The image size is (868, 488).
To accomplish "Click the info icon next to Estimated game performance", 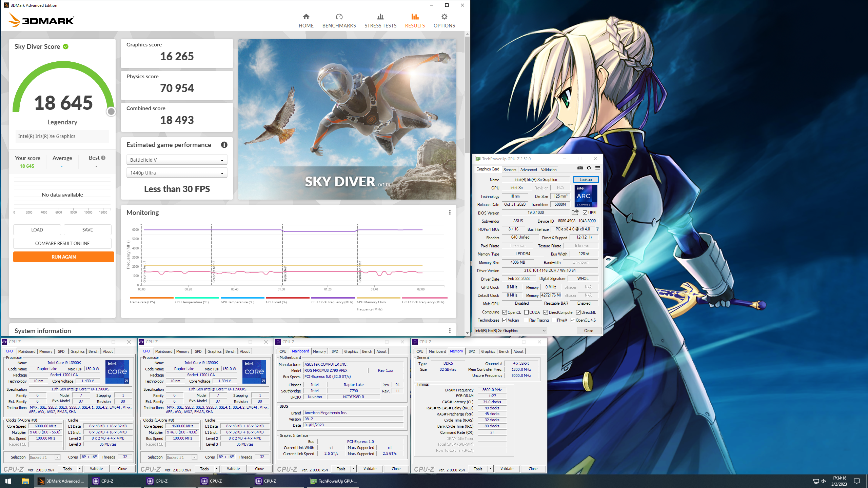I will click(x=224, y=145).
